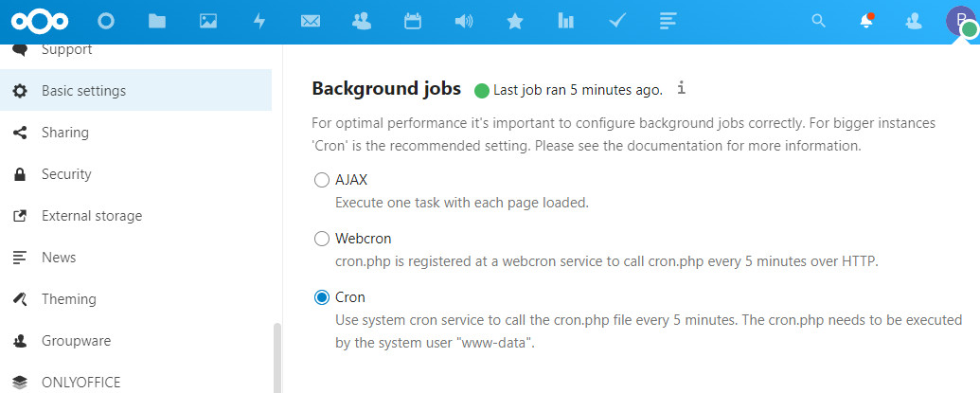
Task: Open the Files app folder icon
Action: (x=157, y=21)
